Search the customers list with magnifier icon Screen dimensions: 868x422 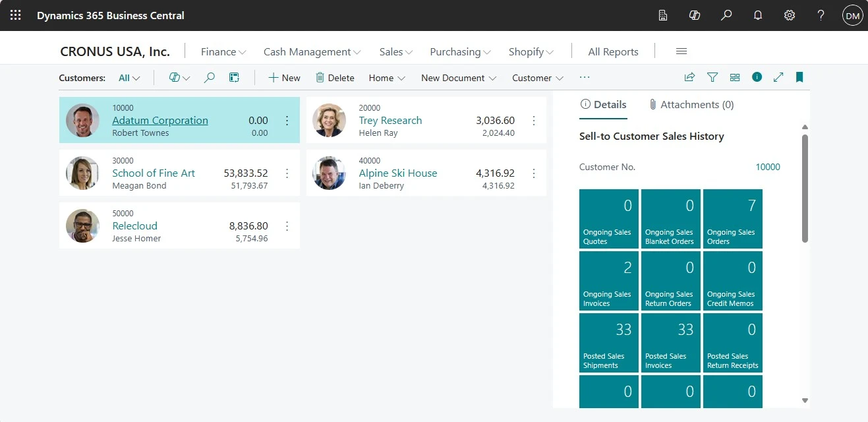coord(209,78)
